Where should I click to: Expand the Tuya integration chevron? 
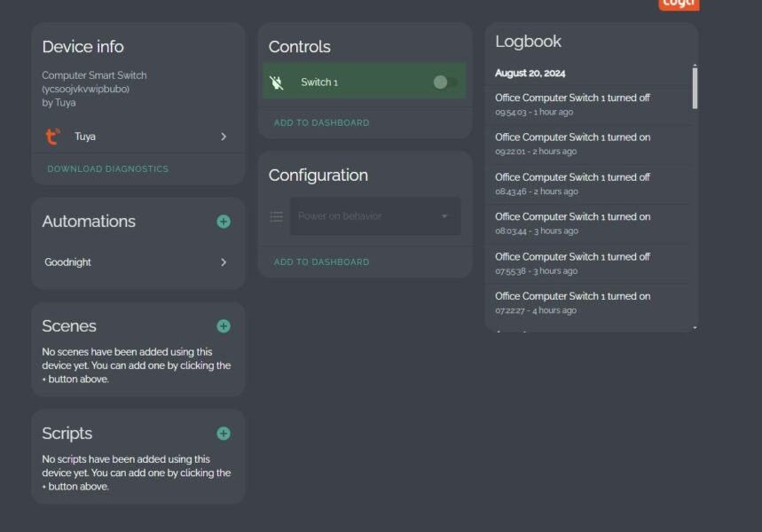pyautogui.click(x=224, y=137)
